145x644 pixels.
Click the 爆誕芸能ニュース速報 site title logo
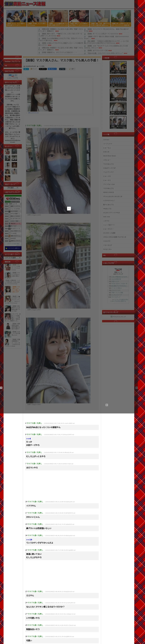25,4
